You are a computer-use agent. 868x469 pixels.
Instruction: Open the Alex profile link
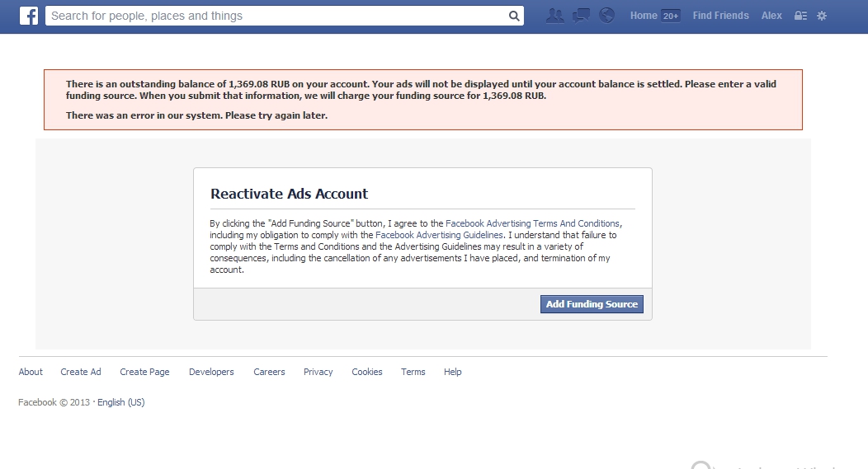click(x=771, y=16)
